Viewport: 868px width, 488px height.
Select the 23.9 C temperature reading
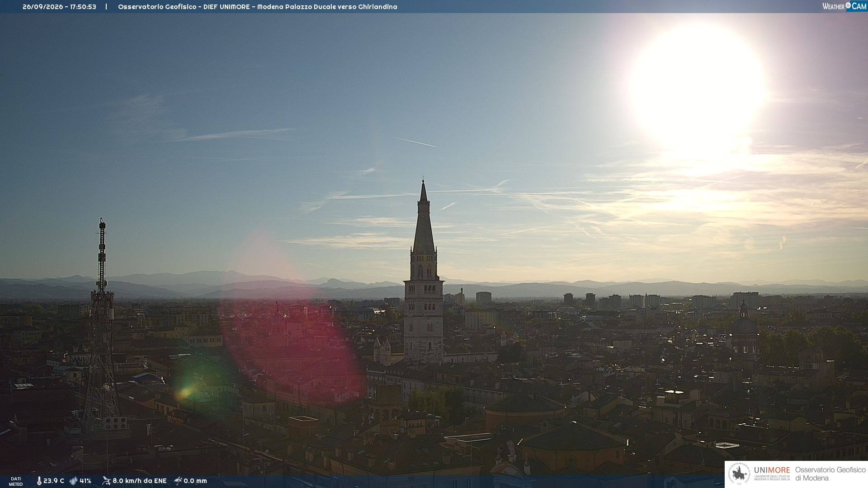coord(54,481)
